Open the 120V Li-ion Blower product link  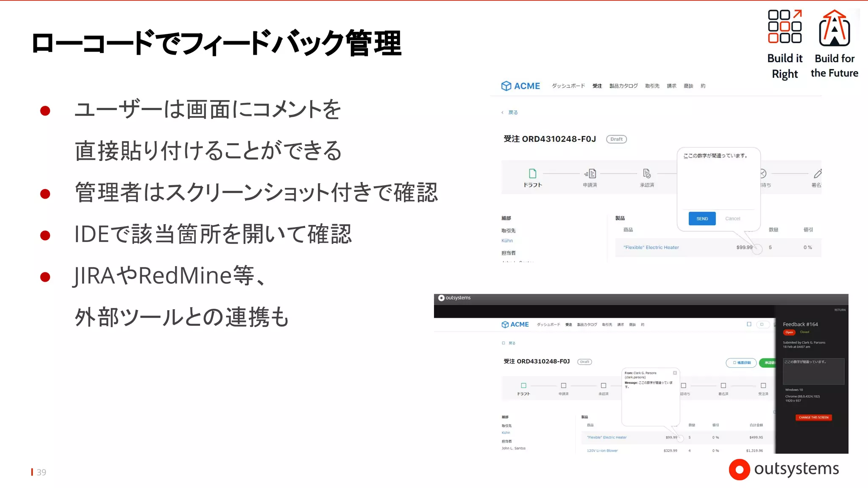(602, 451)
